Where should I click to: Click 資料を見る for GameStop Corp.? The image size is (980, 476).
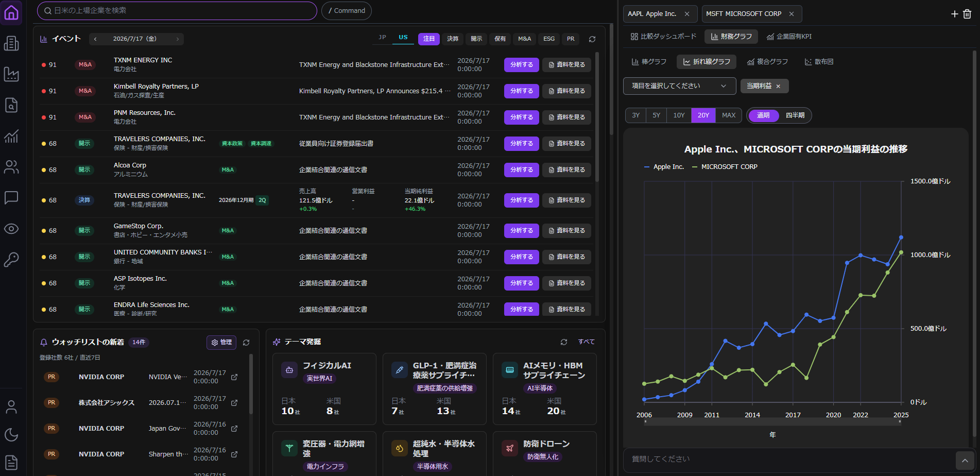[x=566, y=231]
